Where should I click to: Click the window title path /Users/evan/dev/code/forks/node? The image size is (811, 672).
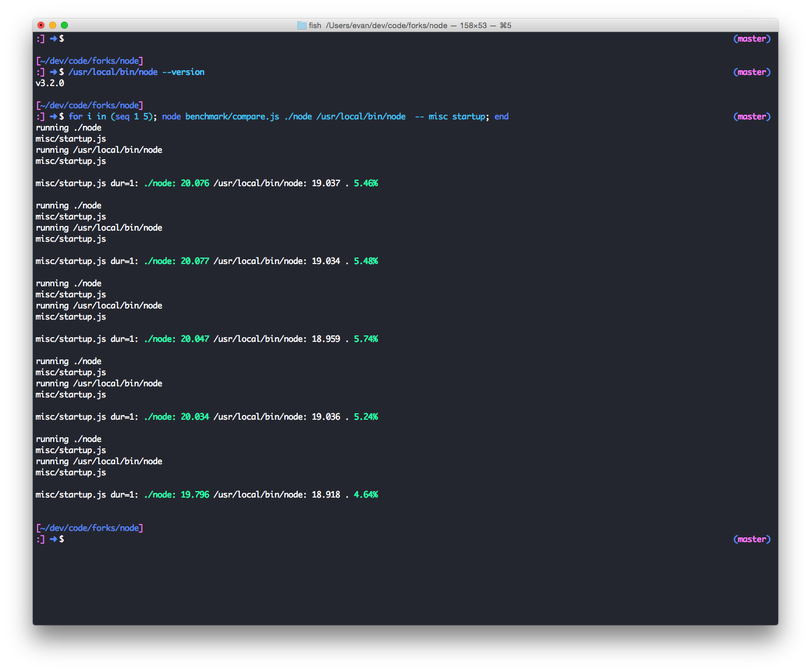(387, 25)
